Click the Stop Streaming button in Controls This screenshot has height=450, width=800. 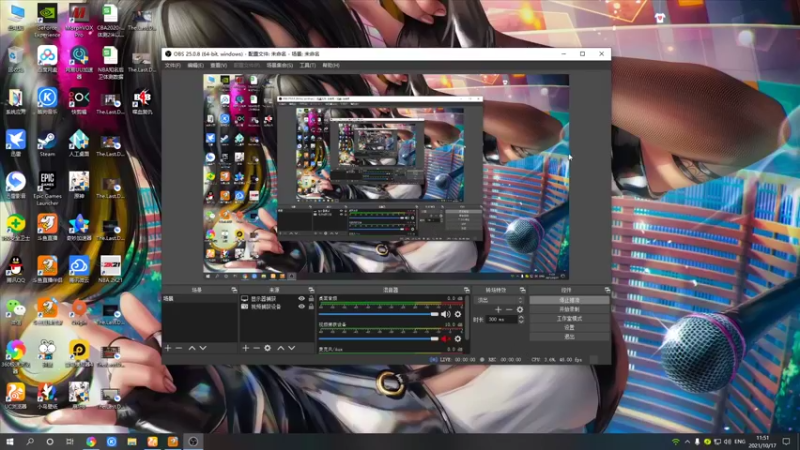[569, 300]
